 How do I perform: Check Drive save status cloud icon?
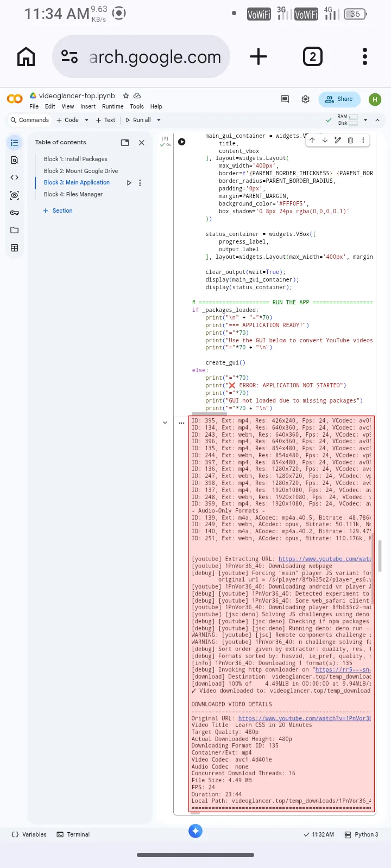click(x=137, y=95)
